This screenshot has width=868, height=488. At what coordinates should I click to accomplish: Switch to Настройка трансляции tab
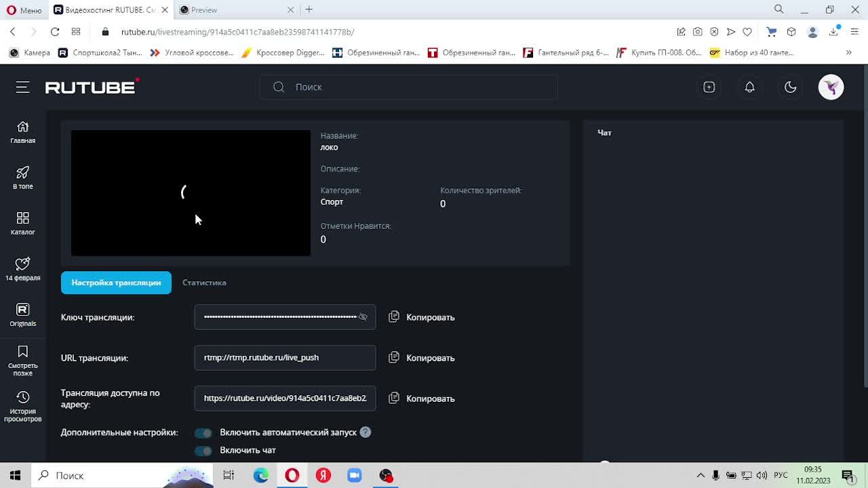116,283
